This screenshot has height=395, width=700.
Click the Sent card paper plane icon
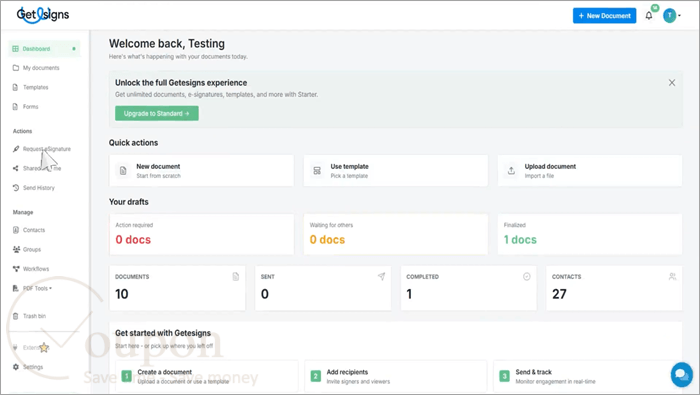click(x=381, y=277)
